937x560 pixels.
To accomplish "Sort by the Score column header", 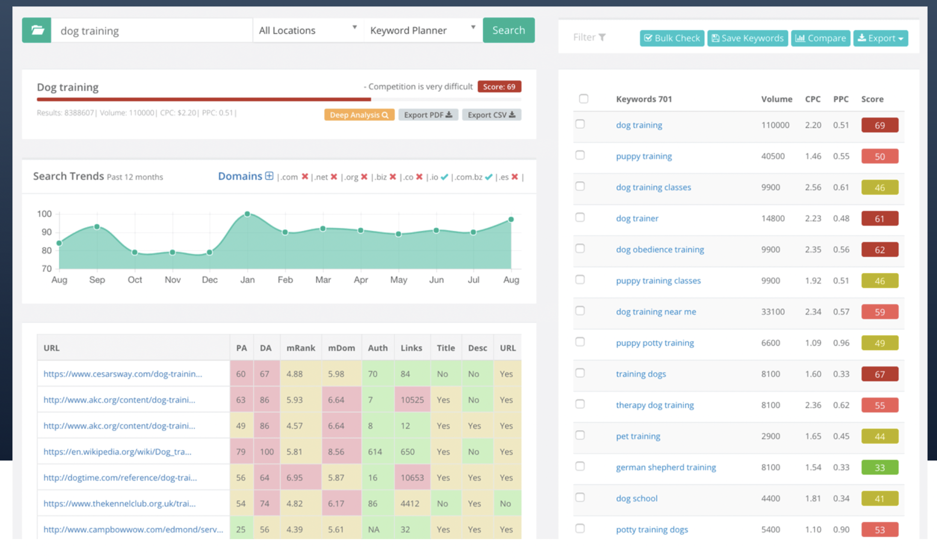I will [x=872, y=99].
